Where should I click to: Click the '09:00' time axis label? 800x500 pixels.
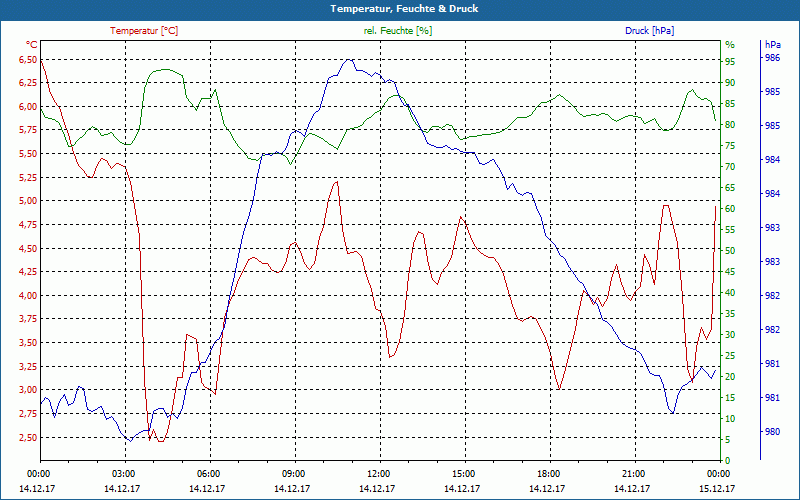[x=293, y=473]
